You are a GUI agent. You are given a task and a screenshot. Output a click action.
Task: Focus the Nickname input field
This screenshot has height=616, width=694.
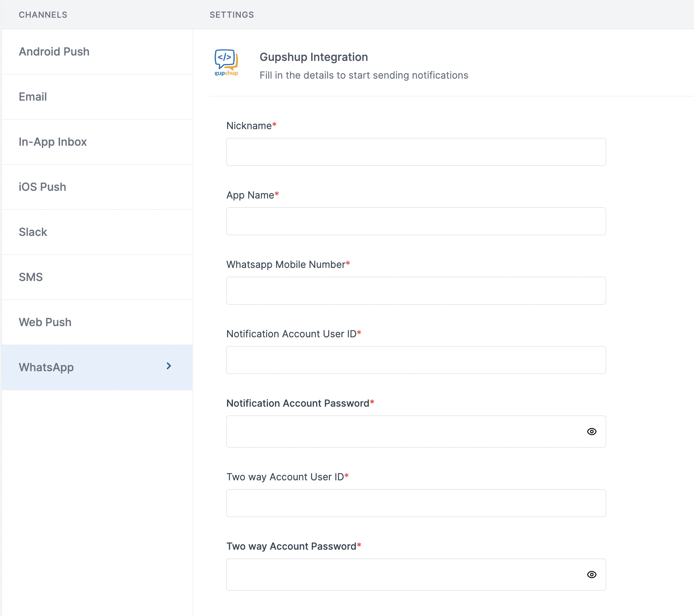(416, 152)
